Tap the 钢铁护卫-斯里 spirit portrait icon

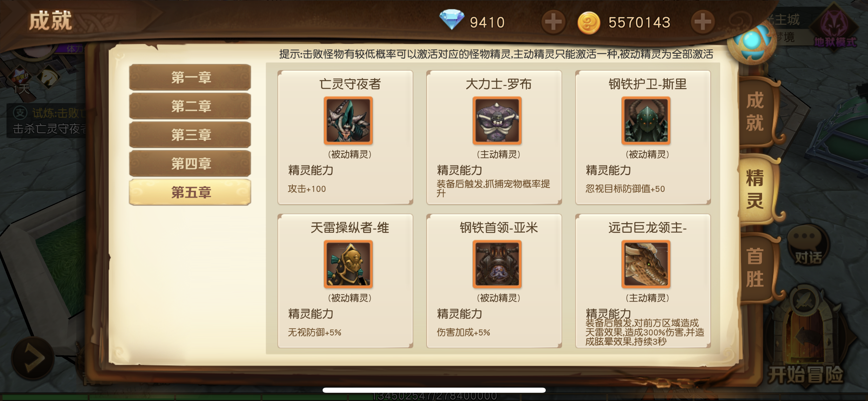click(646, 120)
